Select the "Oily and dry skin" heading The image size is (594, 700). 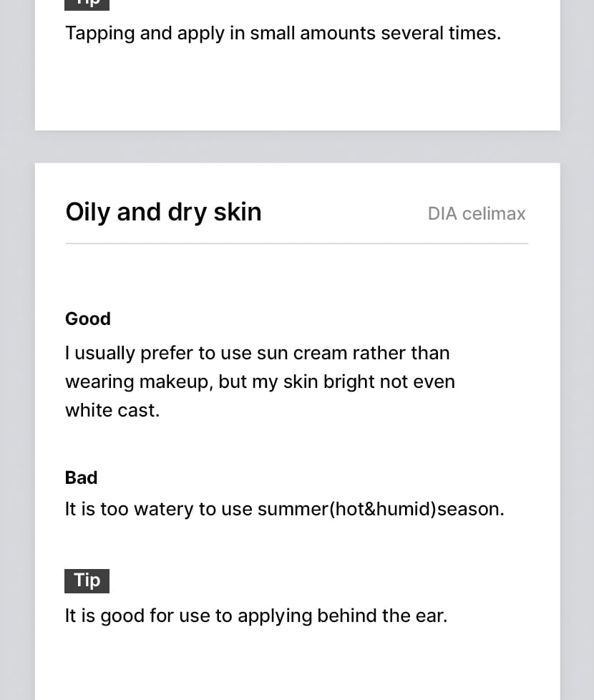point(163,212)
